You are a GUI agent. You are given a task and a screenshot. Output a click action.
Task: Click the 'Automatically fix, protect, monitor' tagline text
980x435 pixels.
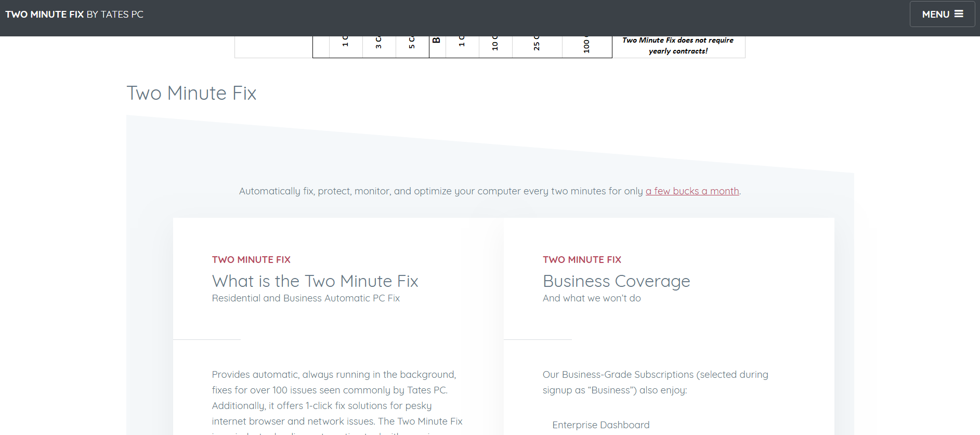click(441, 191)
